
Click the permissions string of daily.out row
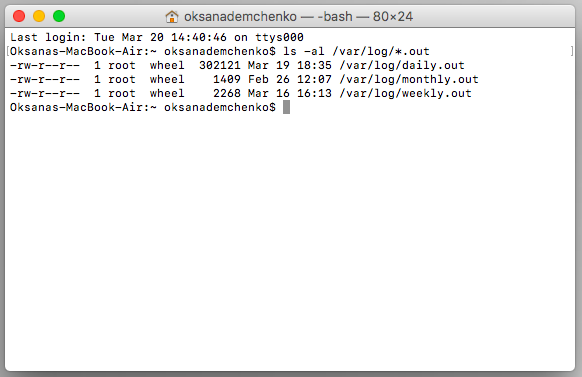pyautogui.click(x=45, y=65)
